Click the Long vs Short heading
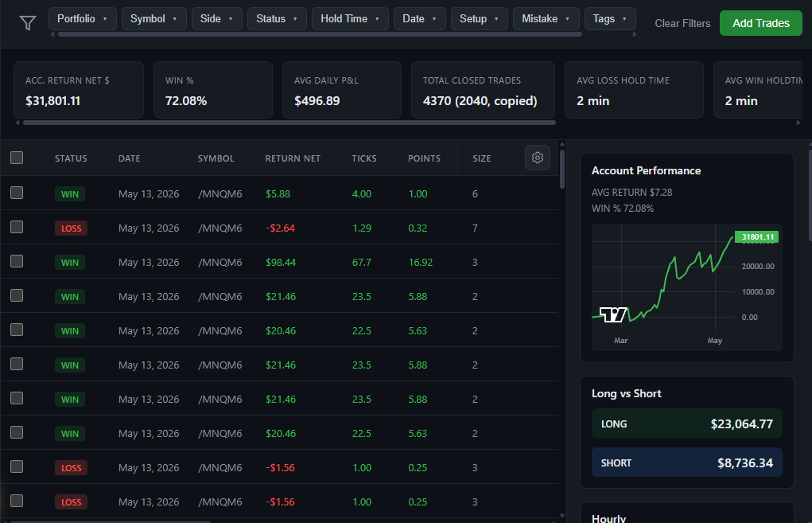The image size is (812, 523). (626, 393)
